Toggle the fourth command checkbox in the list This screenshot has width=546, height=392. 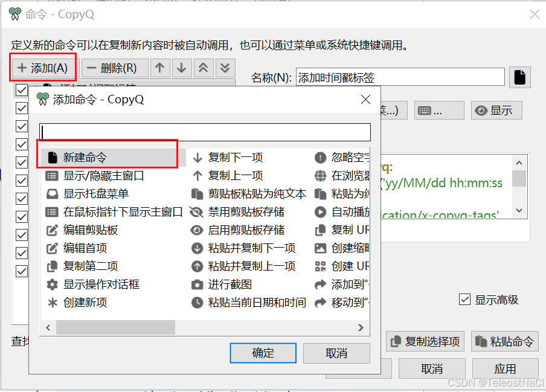coord(22,144)
